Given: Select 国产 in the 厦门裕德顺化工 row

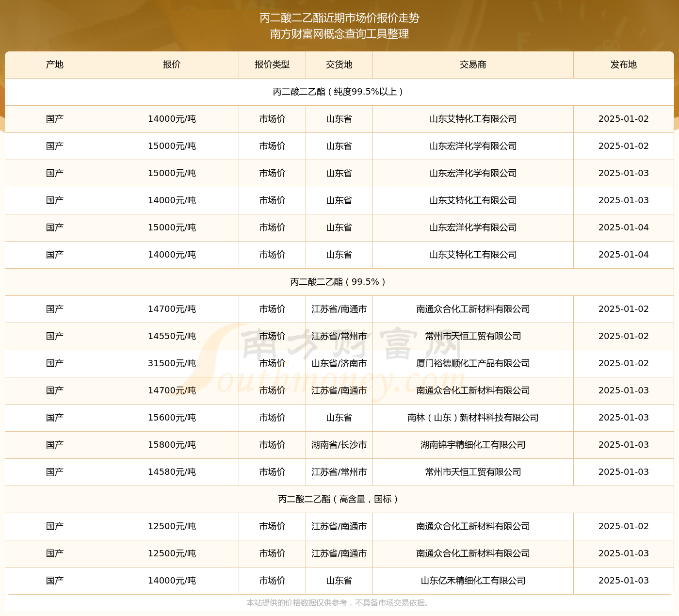Looking at the screenshot, I should pos(55,363).
